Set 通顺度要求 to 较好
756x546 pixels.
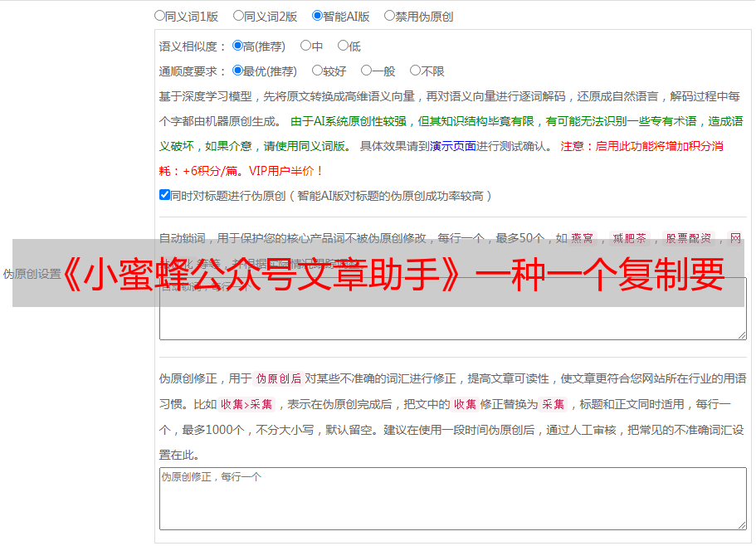click(x=317, y=71)
